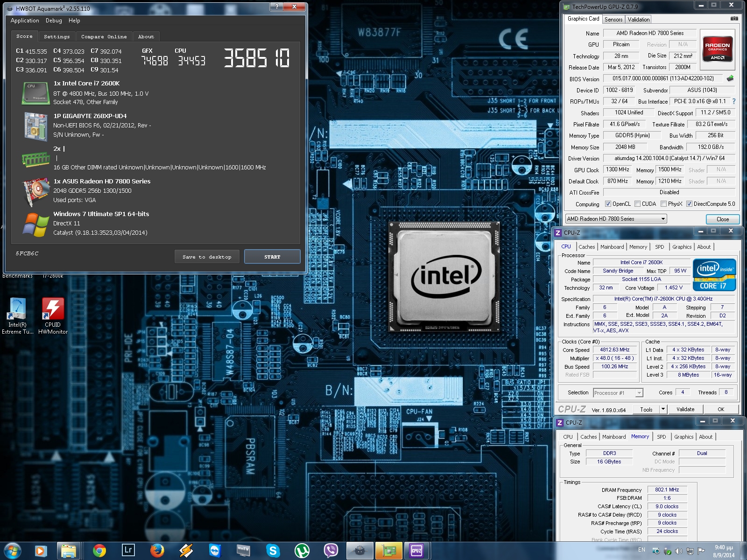The width and height of the screenshot is (747, 560).
Task: Click the GPU Name field AMD Radeon HD 7800 Series
Action: click(650, 33)
